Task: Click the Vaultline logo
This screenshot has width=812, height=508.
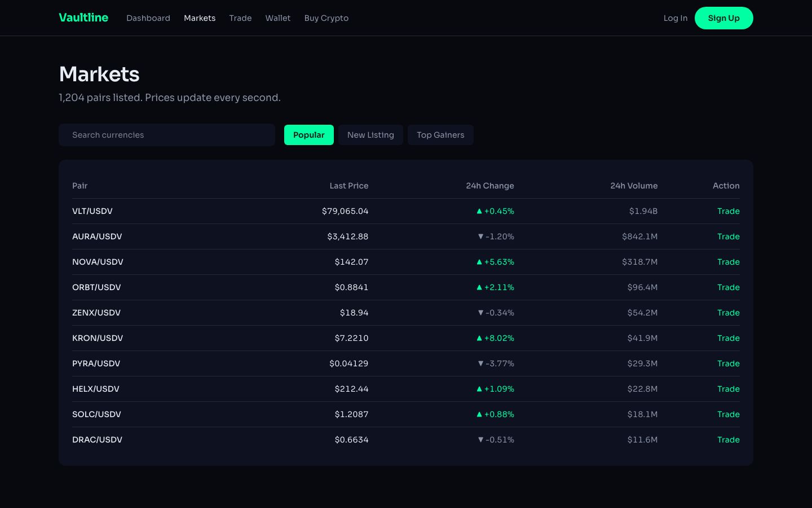Action: (83, 17)
